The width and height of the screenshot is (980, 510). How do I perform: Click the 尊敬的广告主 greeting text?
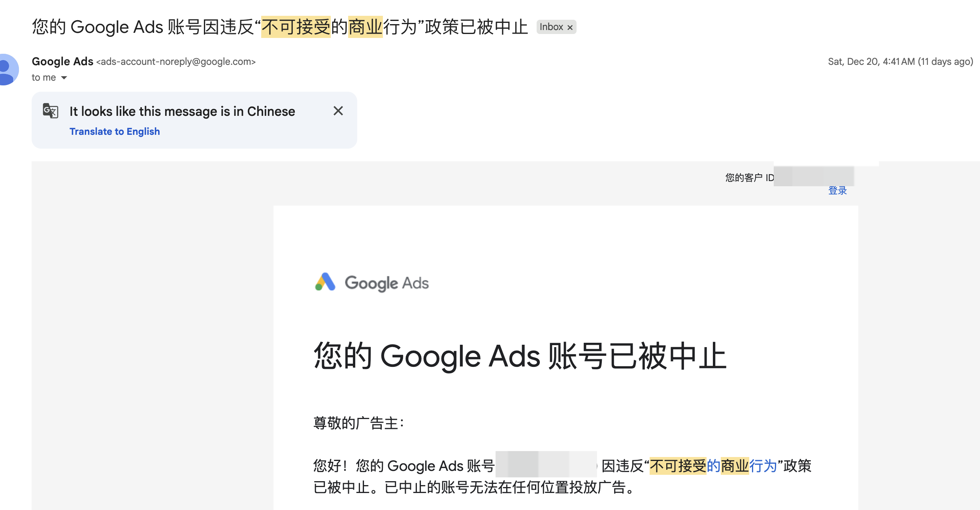click(359, 423)
